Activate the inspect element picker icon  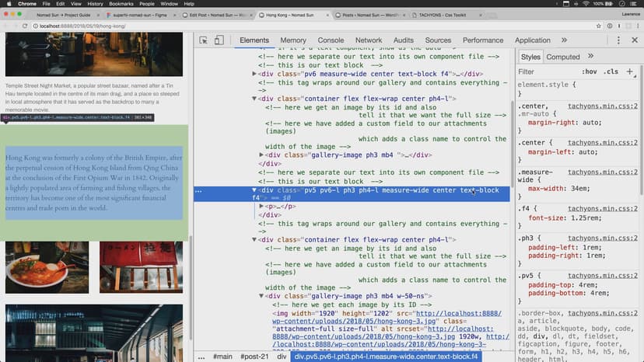click(203, 40)
